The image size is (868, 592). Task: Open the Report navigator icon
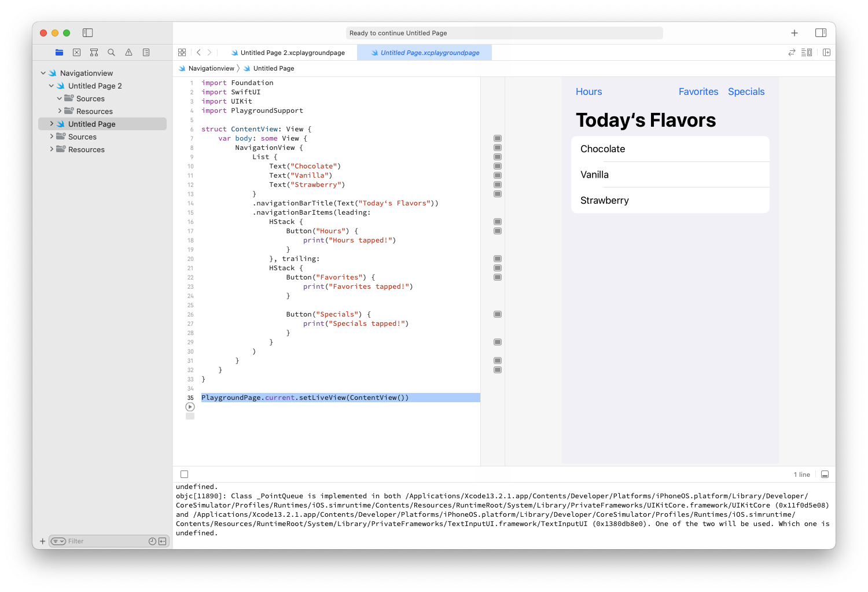146,53
